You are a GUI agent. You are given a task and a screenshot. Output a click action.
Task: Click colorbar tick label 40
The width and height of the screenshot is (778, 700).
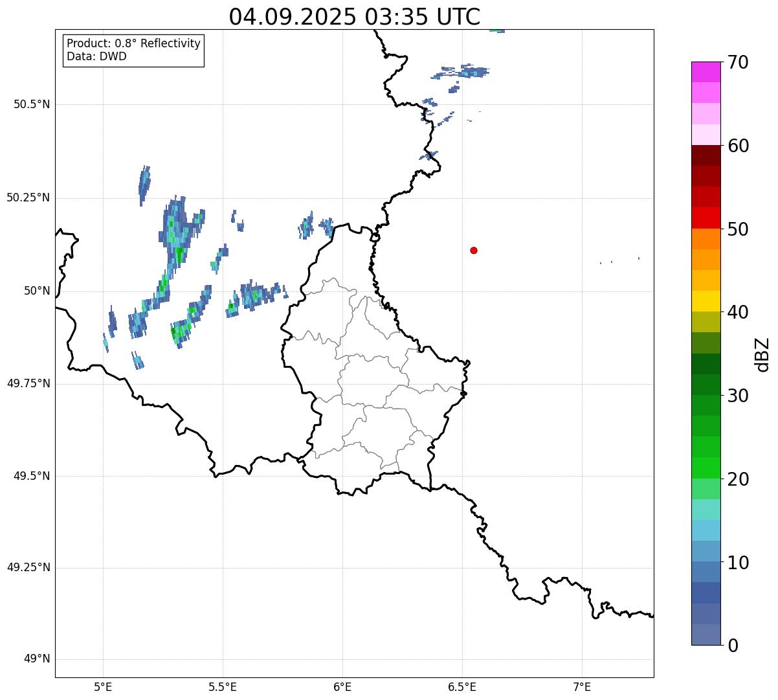pyautogui.click(x=739, y=312)
